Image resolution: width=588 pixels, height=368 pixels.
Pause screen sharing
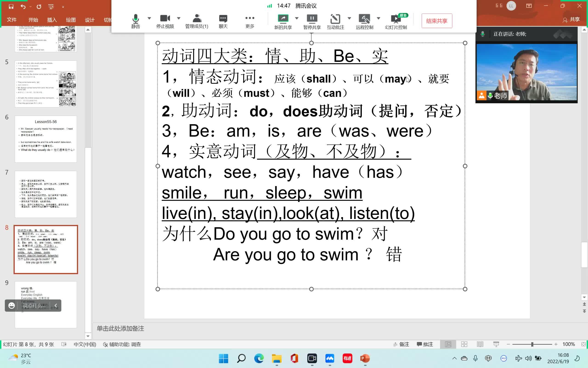[x=312, y=21]
